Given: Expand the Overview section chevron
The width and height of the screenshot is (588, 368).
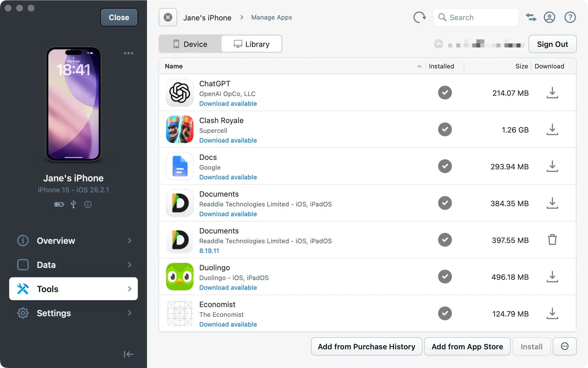Looking at the screenshot, I should click(x=129, y=240).
